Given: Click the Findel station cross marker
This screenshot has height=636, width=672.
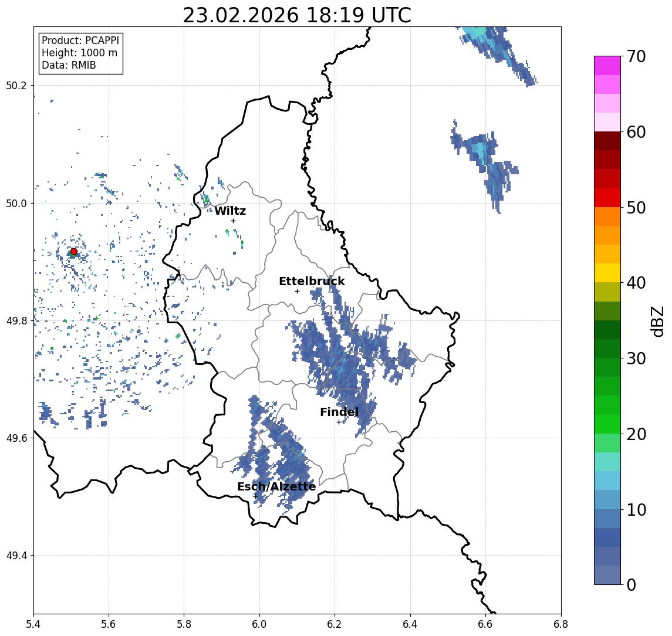Looking at the screenshot, I should (339, 422).
